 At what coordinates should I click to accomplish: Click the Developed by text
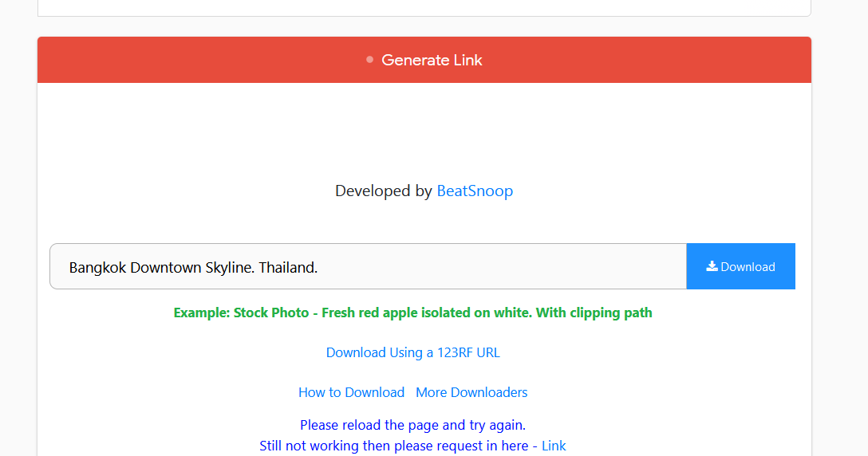pyautogui.click(x=383, y=191)
